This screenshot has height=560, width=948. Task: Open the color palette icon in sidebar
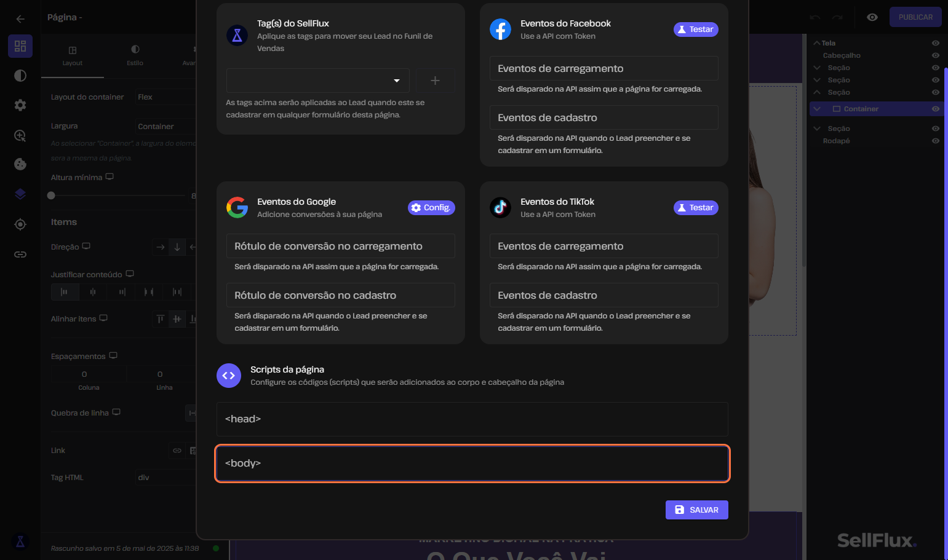tap(20, 164)
